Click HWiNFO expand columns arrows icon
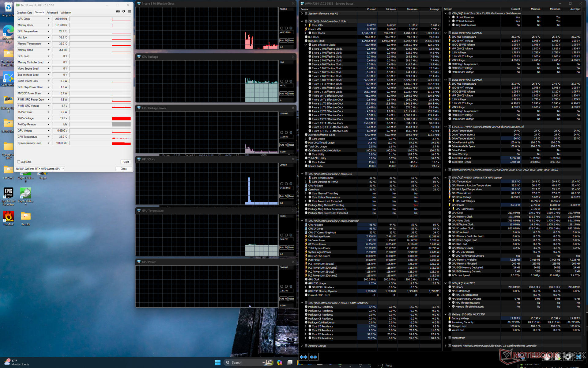Screen dimensions: 588x368 [x=303, y=357]
